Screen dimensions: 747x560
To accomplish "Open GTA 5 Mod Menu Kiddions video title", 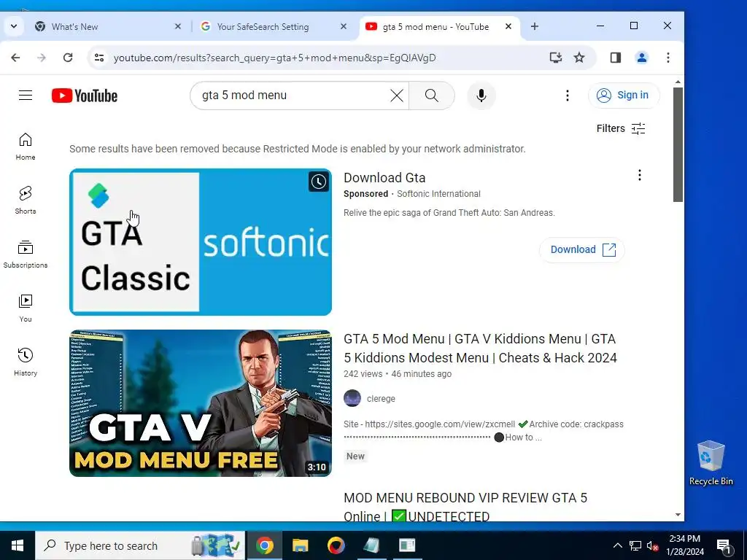I will pos(480,348).
